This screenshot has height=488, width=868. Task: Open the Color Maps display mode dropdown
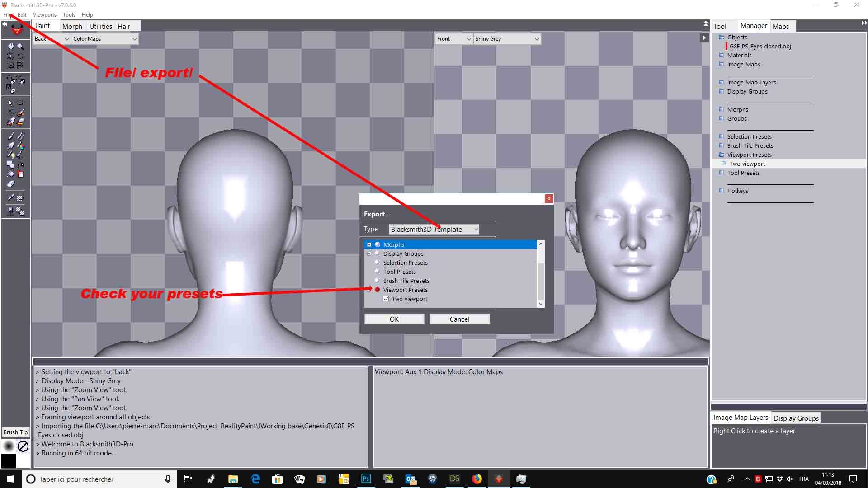click(105, 39)
